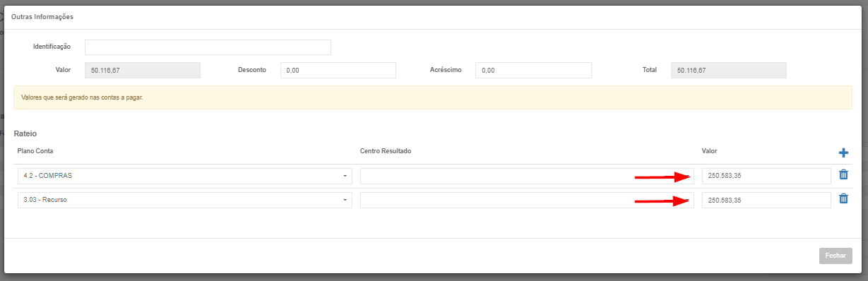Click the read-only Valor field 50.116,67
Image resolution: width=868 pixels, height=281 pixels.
click(x=143, y=71)
